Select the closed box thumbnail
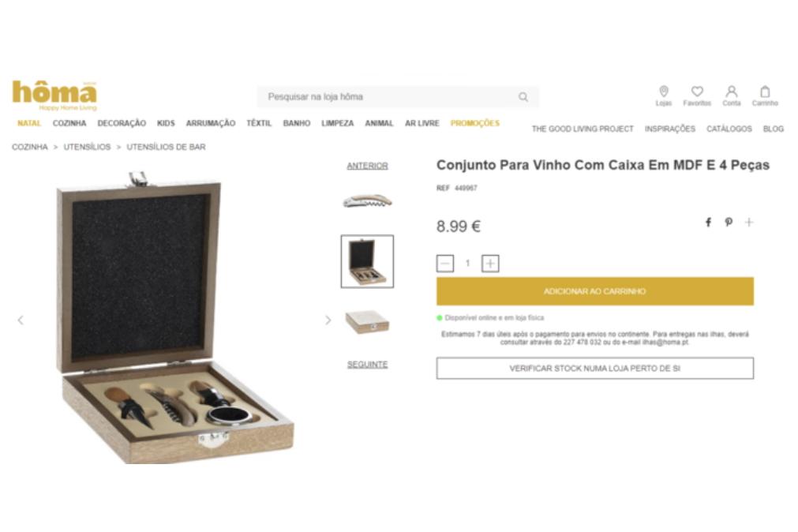The image size is (798, 532). 368,322
